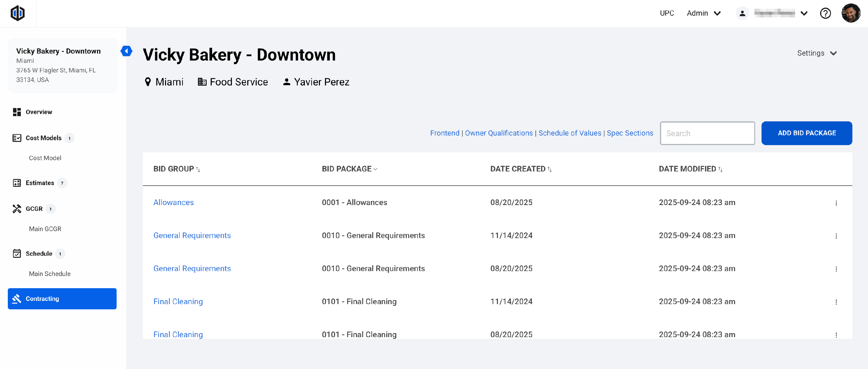Open three-dot menu for 0101 Final Cleaning 11/14/2024
The image size is (868, 369).
[836, 302]
